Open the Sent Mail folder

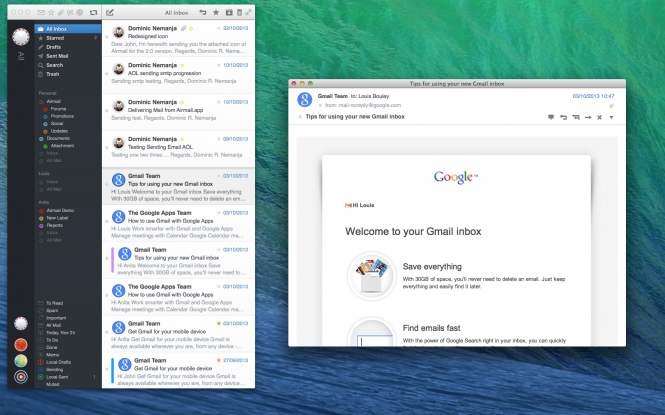click(x=68, y=56)
